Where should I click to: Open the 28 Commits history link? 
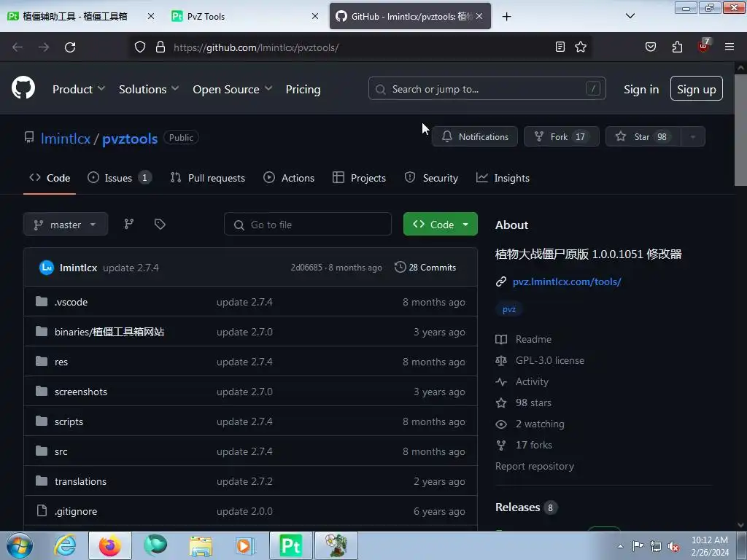coord(425,268)
